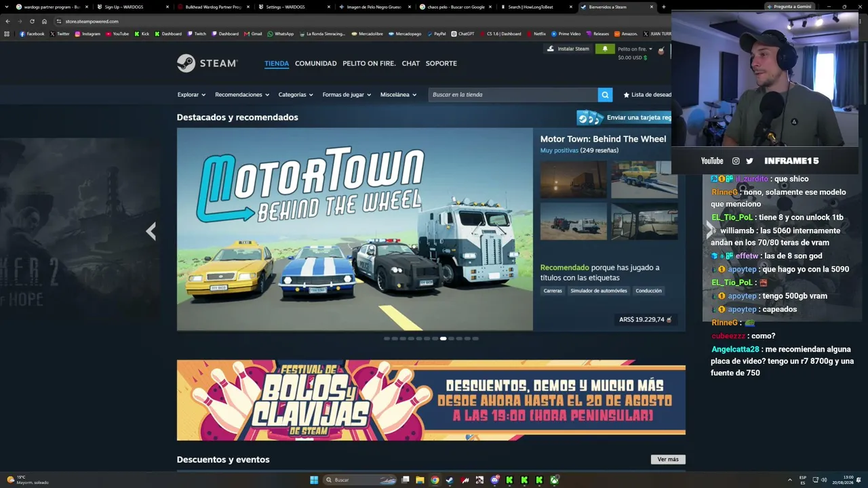Click the Instalar Steam button
868x488 pixels.
click(x=568, y=49)
